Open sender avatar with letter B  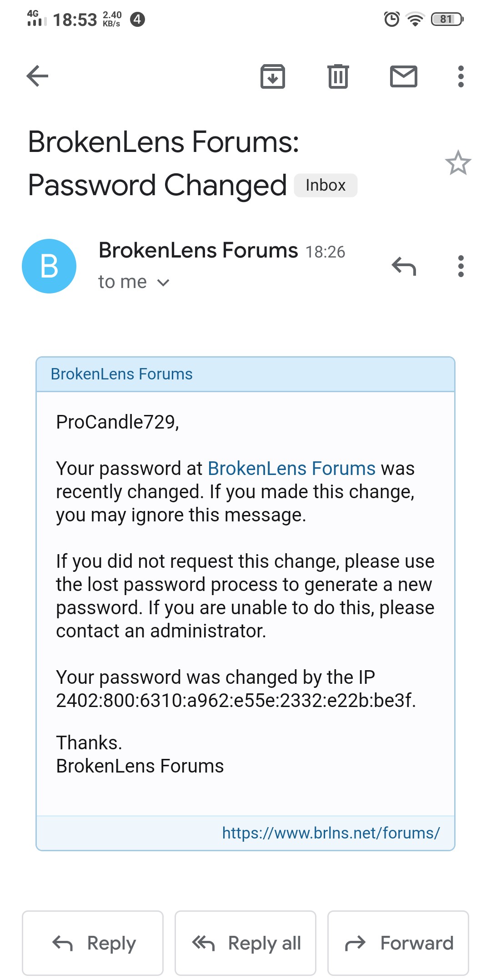point(49,266)
